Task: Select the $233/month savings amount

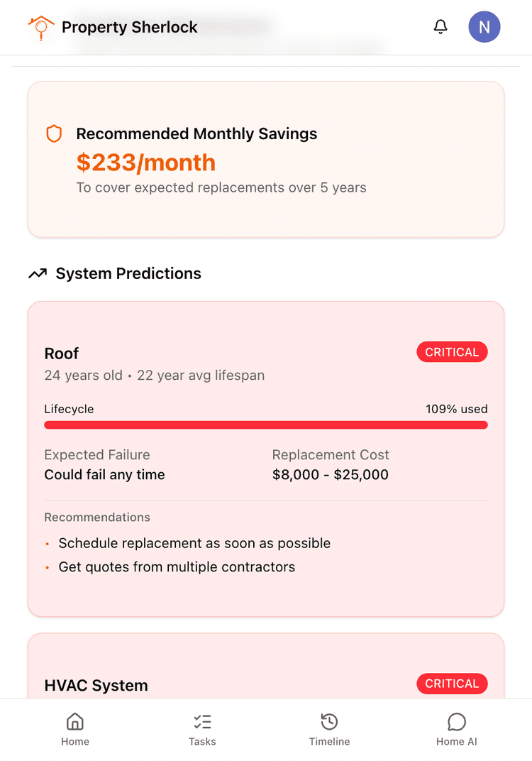Action: tap(146, 163)
